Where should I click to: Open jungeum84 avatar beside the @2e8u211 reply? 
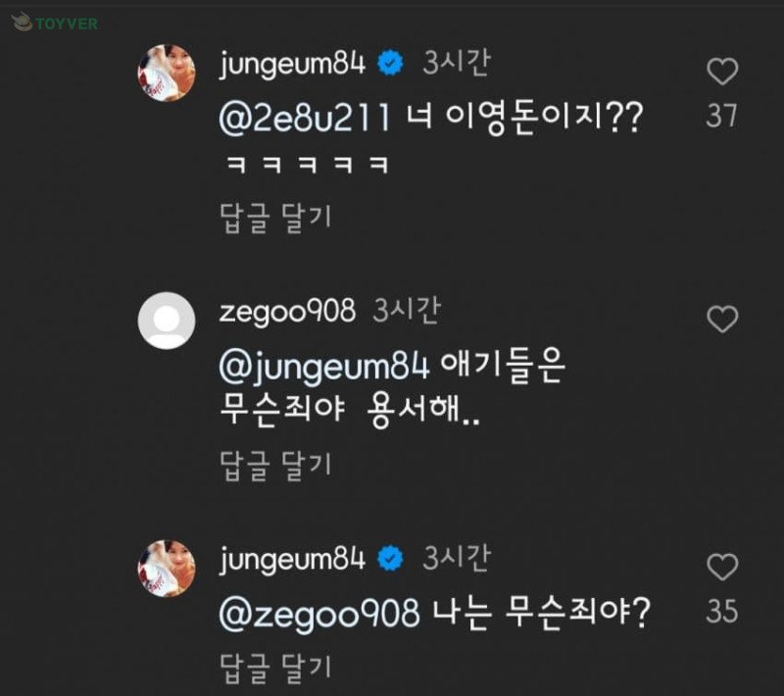pyautogui.click(x=167, y=74)
